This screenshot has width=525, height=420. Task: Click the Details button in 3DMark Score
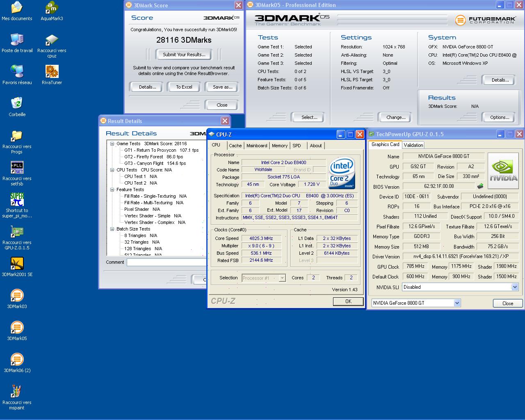pos(147,87)
